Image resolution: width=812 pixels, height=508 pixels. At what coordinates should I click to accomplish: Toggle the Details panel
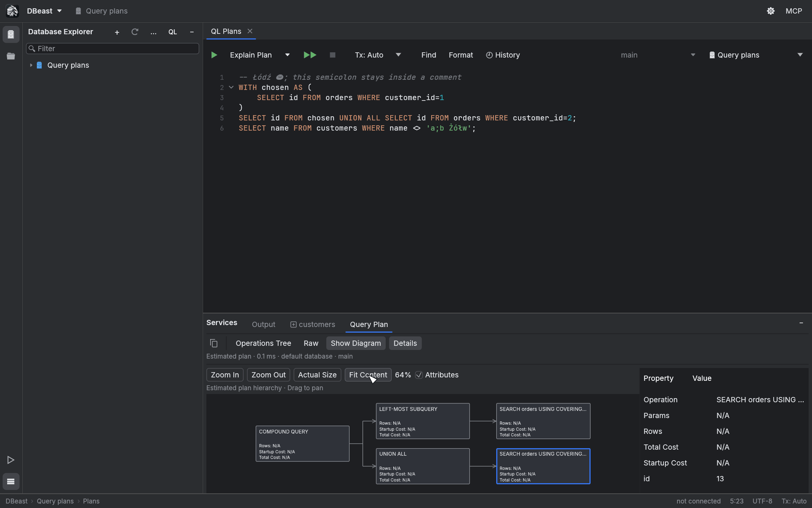(x=405, y=343)
